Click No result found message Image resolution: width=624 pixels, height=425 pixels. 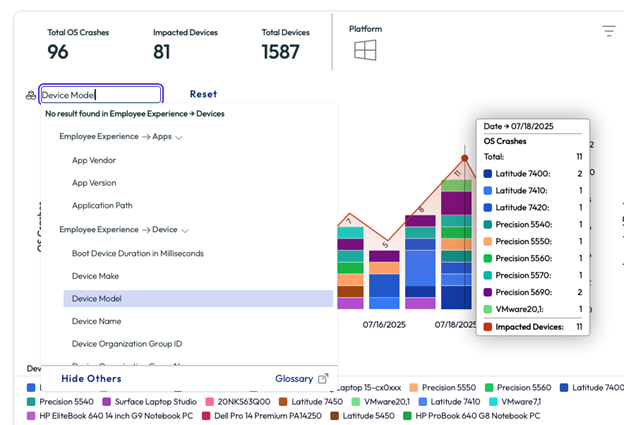pos(135,114)
